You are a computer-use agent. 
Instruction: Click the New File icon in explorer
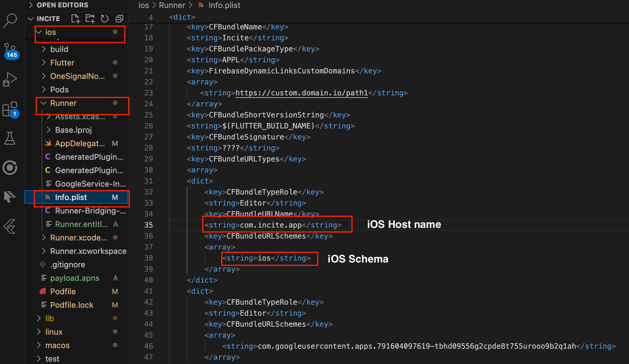pyautogui.click(x=75, y=19)
